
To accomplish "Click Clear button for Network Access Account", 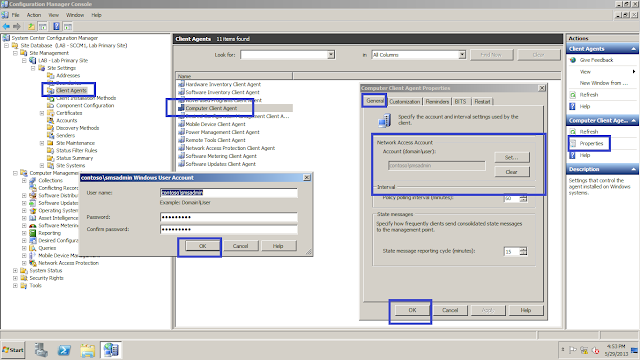I will (512, 172).
